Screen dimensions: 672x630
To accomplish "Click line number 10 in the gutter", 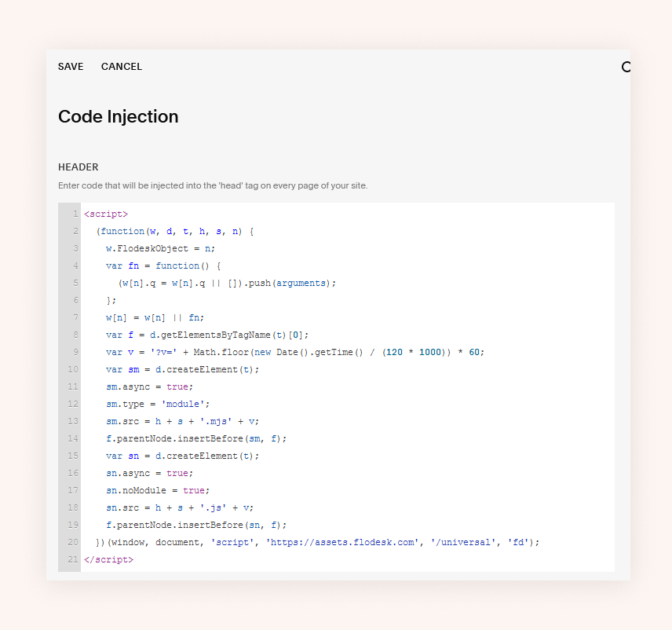I will click(x=74, y=369).
